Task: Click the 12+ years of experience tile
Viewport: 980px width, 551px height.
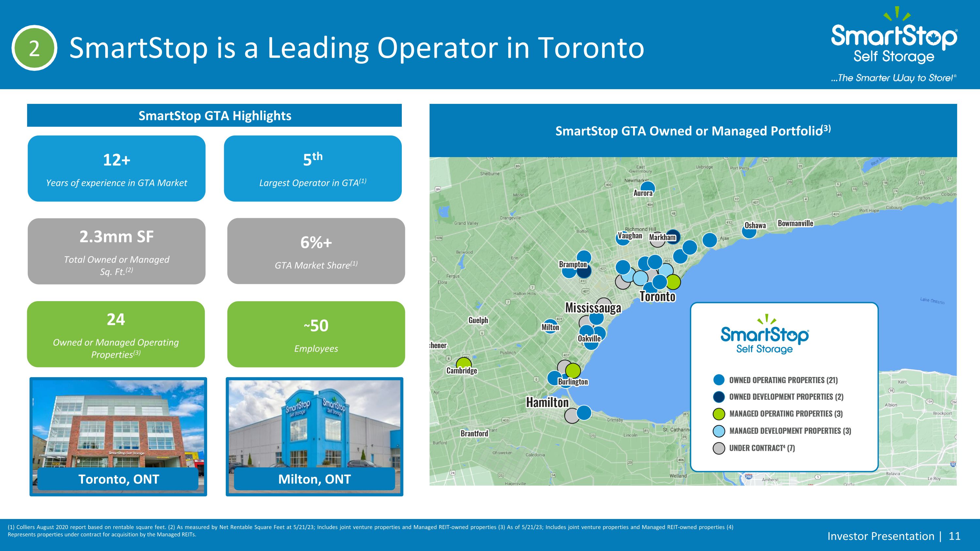Action: pos(116,169)
